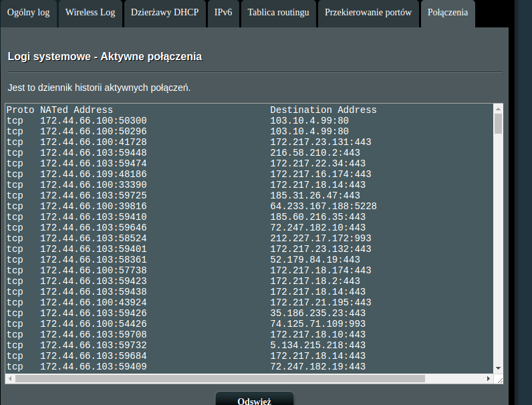Click the textarea resize grip corner
532x405 pixels.
[x=499, y=380]
